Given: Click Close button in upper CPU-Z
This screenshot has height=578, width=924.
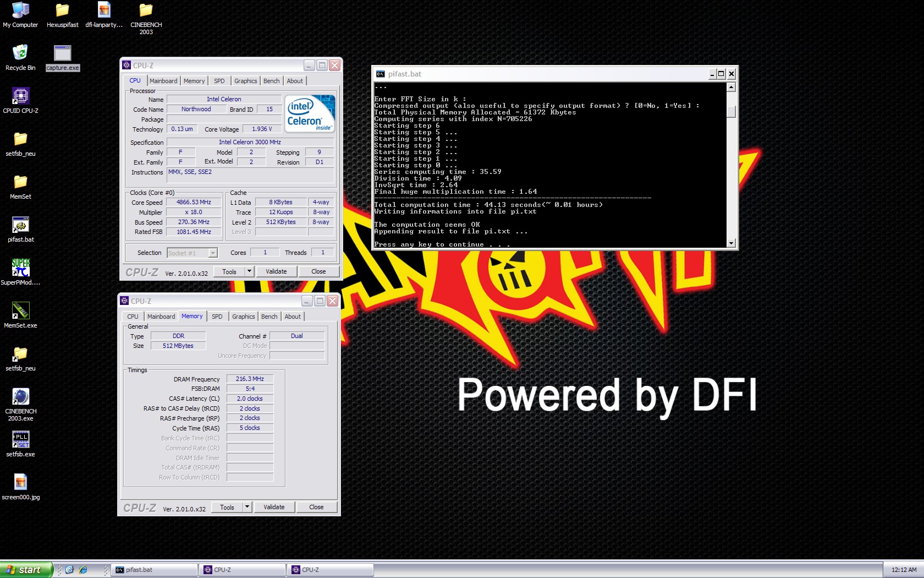Looking at the screenshot, I should click(x=318, y=271).
